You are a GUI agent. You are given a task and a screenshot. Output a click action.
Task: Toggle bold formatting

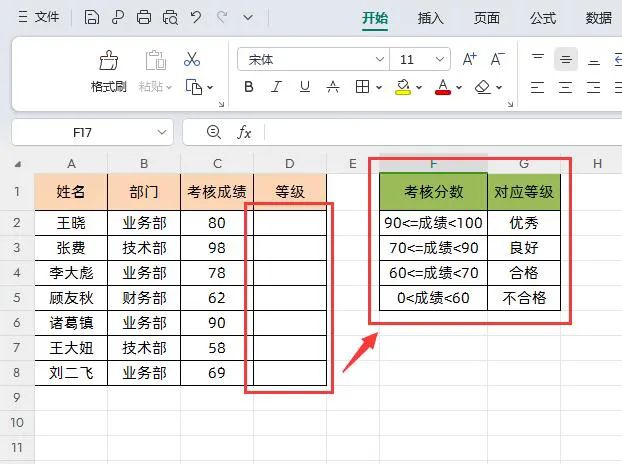[249, 87]
